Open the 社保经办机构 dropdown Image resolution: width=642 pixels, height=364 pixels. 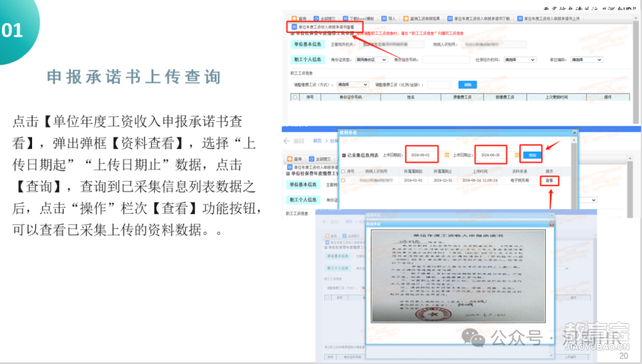coord(520,60)
